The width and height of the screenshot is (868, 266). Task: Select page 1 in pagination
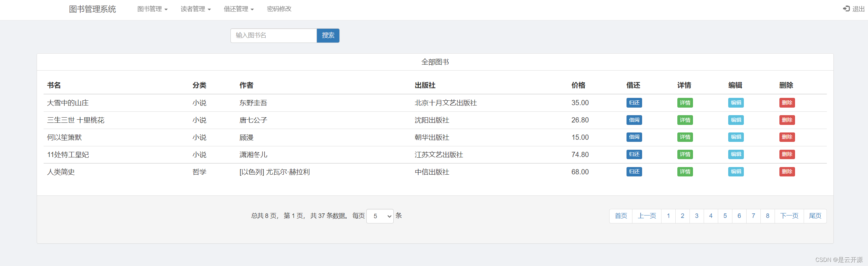tap(668, 216)
